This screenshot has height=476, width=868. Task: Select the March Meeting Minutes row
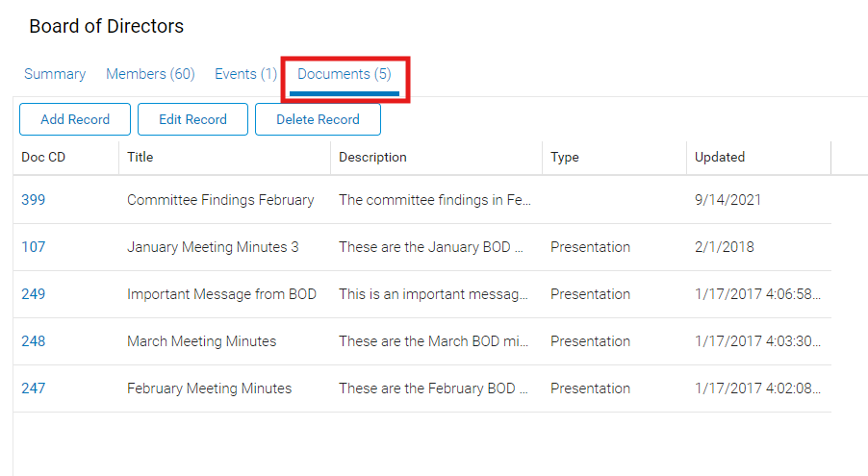coord(201,341)
